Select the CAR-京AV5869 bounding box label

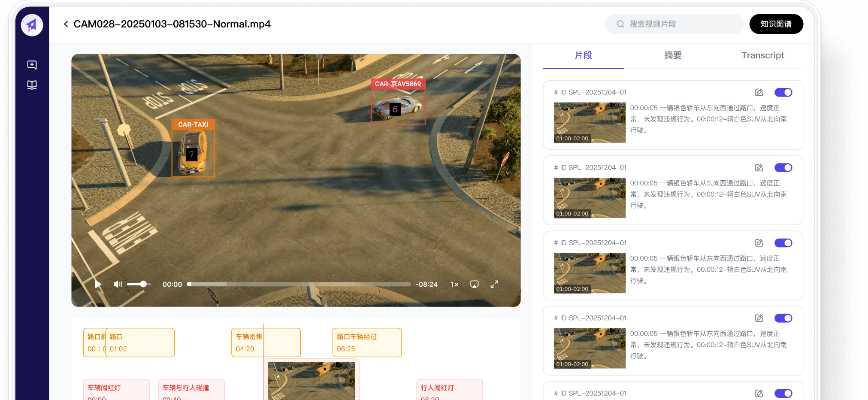[x=398, y=84]
